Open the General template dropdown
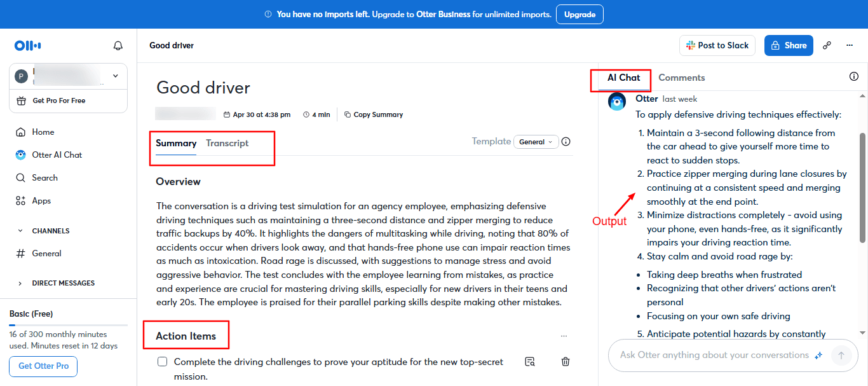The width and height of the screenshot is (868, 386). (536, 142)
